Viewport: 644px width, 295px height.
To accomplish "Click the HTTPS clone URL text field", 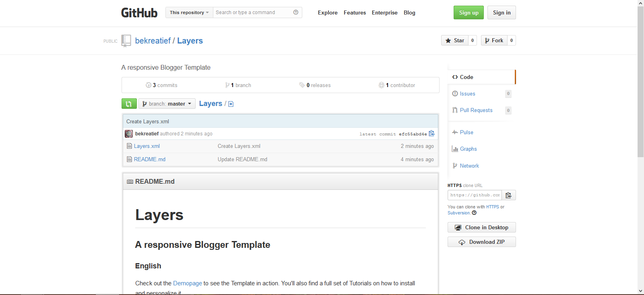I will click(475, 195).
